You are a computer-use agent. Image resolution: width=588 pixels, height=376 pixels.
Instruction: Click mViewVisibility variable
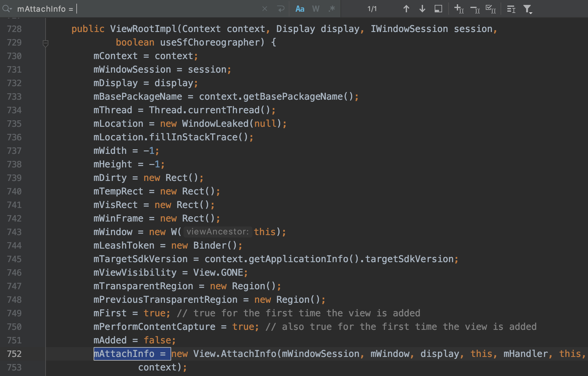coord(135,273)
